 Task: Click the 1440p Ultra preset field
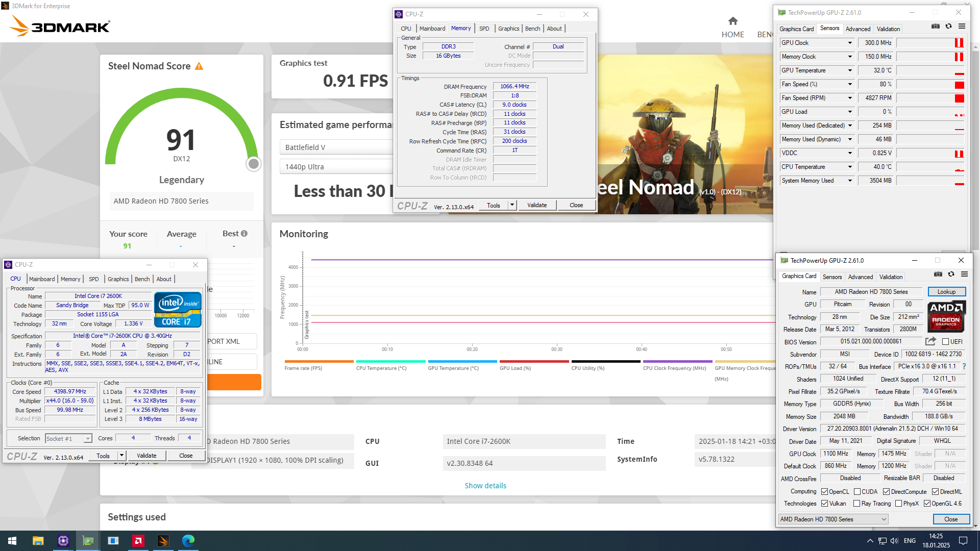tap(337, 167)
